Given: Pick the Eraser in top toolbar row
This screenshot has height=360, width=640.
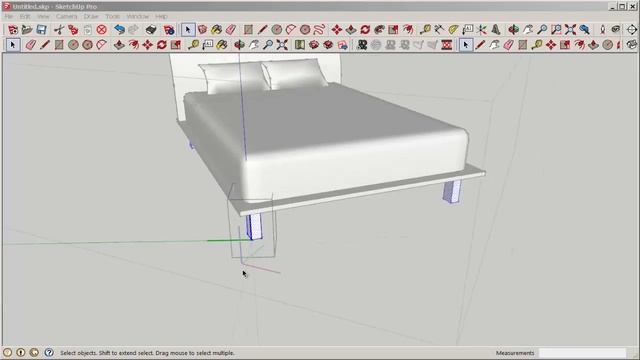Looking at the screenshot, I should [x=231, y=29].
